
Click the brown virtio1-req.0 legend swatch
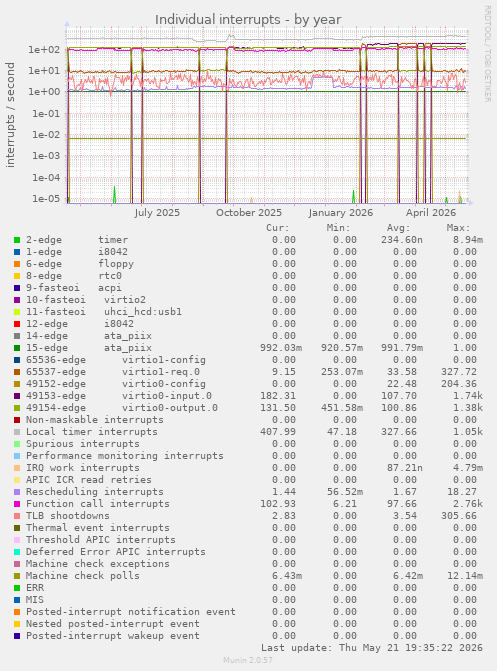17,372
